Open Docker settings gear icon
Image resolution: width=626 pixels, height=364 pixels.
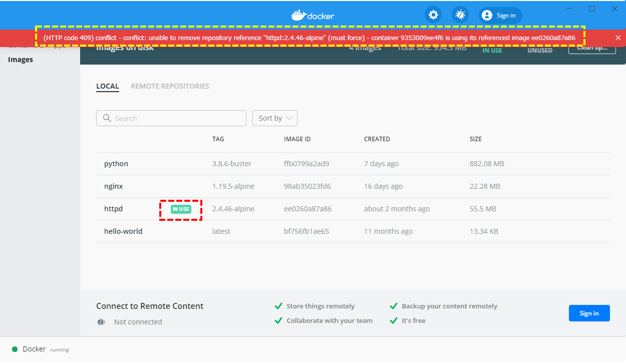point(433,15)
